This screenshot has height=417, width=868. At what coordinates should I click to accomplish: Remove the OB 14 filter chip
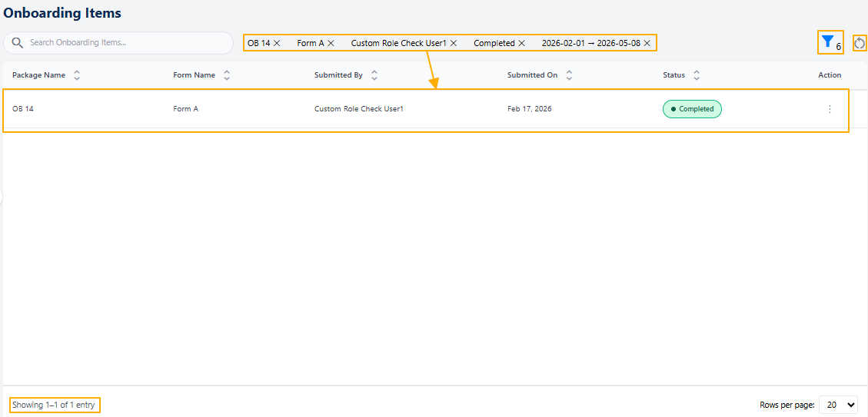click(277, 42)
